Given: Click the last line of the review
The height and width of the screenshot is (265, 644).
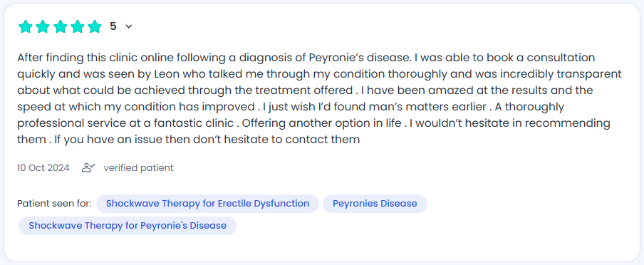Looking at the screenshot, I should [189, 140].
